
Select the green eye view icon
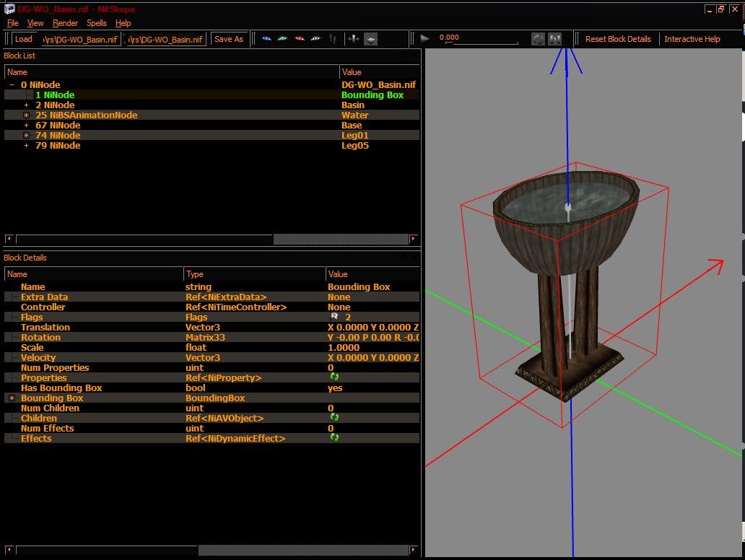(283, 39)
